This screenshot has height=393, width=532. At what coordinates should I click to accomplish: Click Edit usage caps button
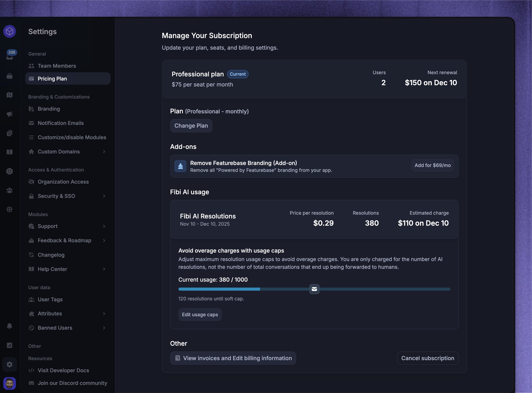(x=200, y=314)
